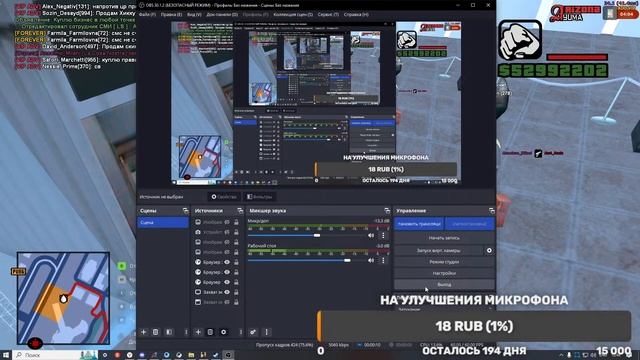Open the Правка menu
This screenshot has width=640, height=360.
pos(171,14)
